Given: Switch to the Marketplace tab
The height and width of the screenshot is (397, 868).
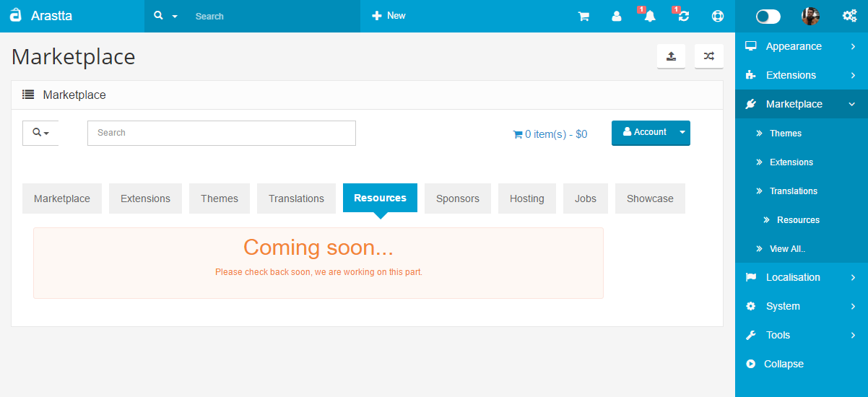Looking at the screenshot, I should click(62, 198).
